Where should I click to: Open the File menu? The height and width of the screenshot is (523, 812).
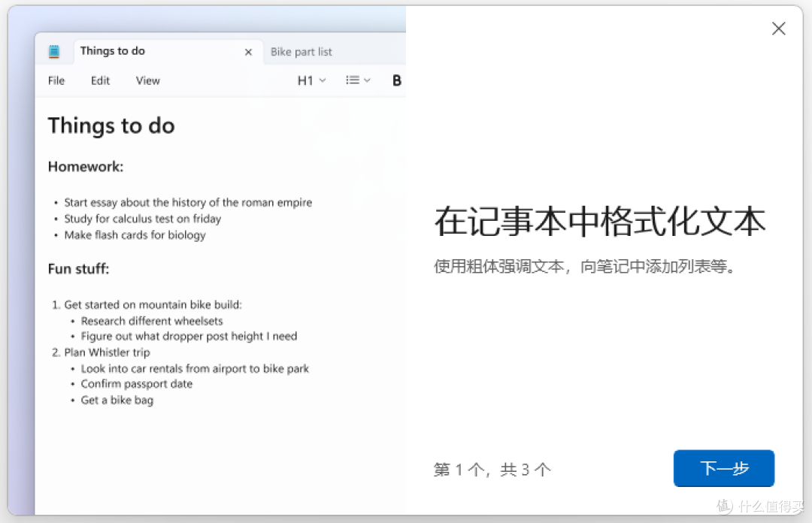tap(56, 80)
